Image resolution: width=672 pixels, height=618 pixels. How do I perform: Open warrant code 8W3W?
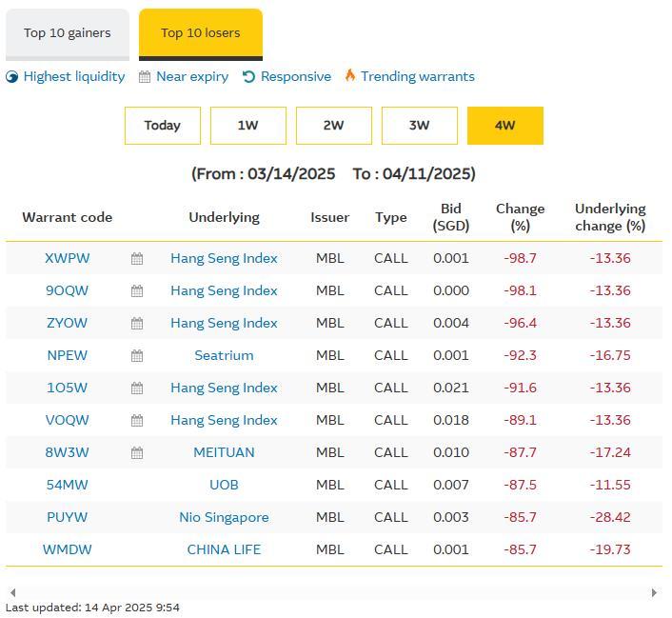tap(68, 453)
